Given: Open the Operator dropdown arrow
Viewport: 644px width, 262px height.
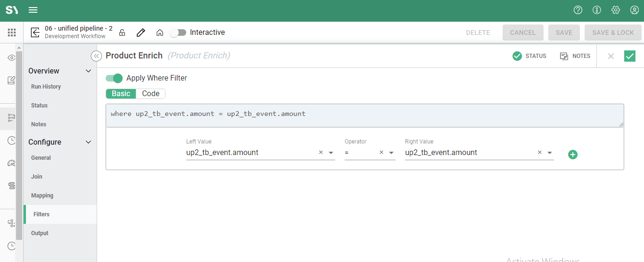Looking at the screenshot, I should pyautogui.click(x=391, y=153).
